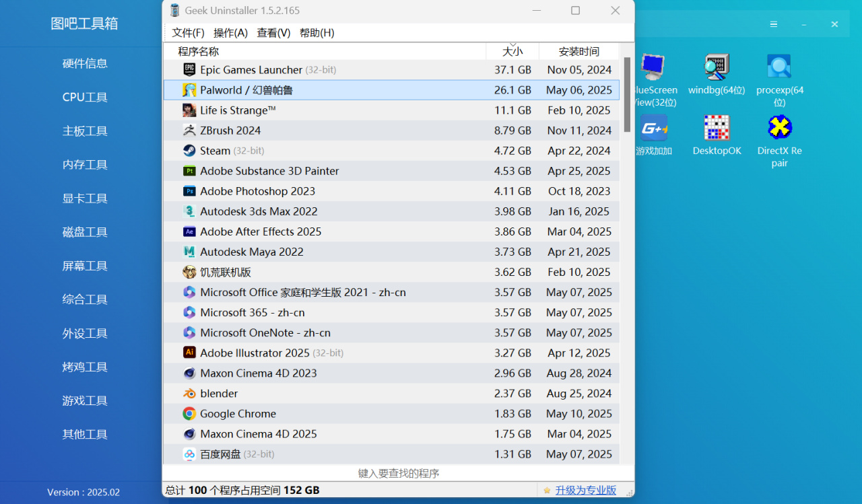Viewport: 862px width, 504px height.
Task: Click the Maxon Cinema 4D 2025 icon
Action: [x=189, y=433]
